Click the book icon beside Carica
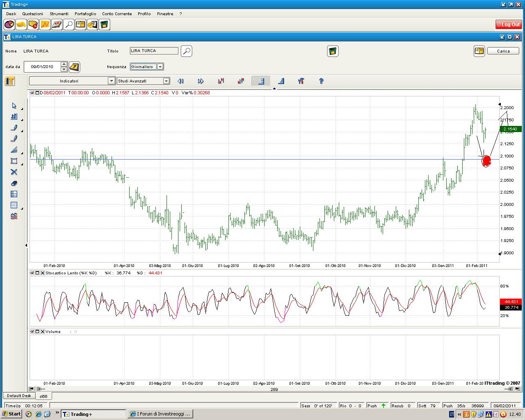Viewport: 525px width, 420px height. (x=479, y=51)
